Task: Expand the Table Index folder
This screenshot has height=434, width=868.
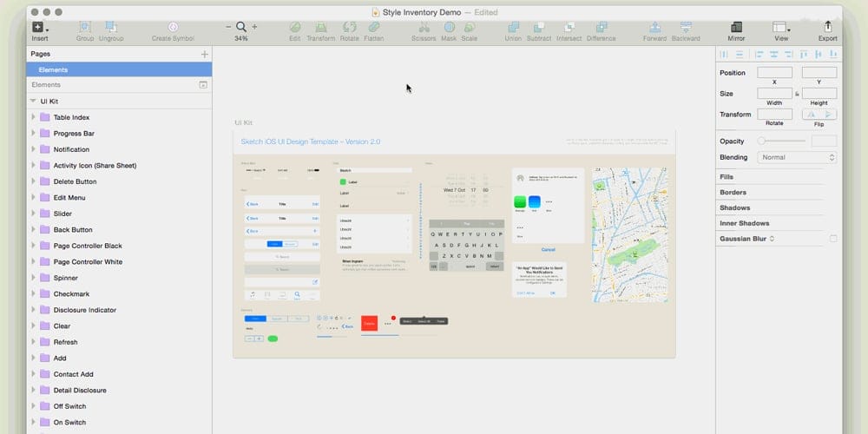Action: click(33, 117)
